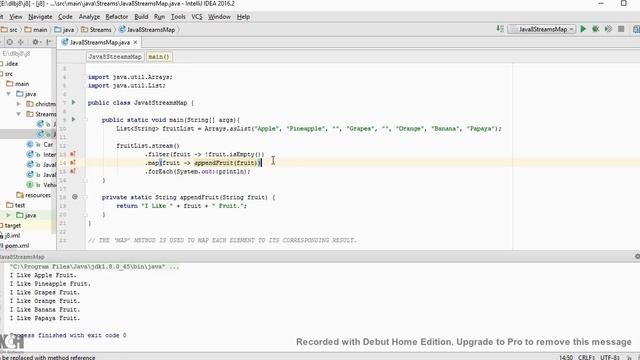
Task: Open the Refactor menu
Action: point(116,17)
